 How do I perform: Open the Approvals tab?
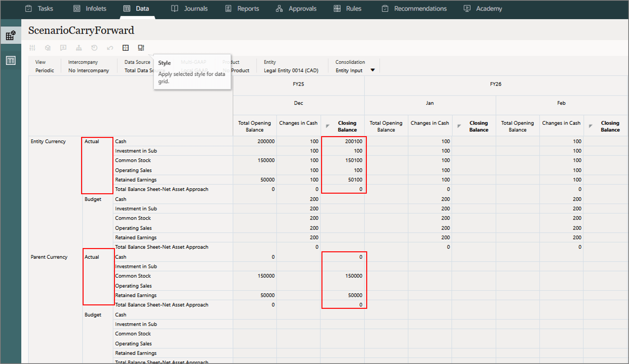(296, 9)
